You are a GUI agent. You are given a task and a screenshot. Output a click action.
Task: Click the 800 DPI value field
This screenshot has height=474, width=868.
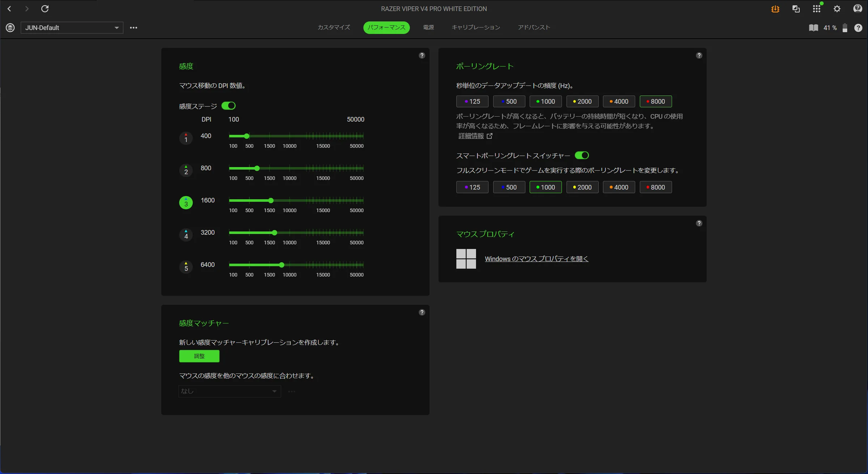click(206, 168)
